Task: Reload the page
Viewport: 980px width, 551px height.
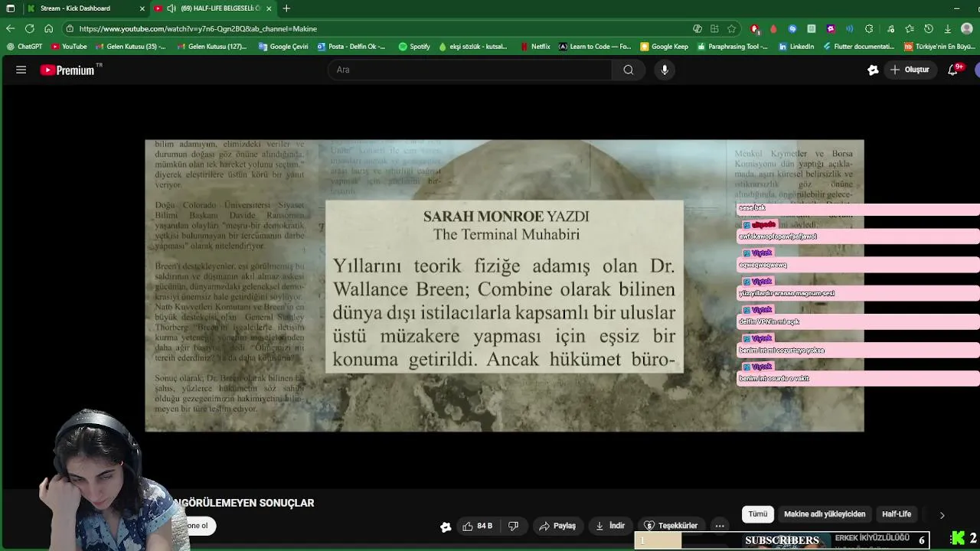Action: (x=29, y=28)
